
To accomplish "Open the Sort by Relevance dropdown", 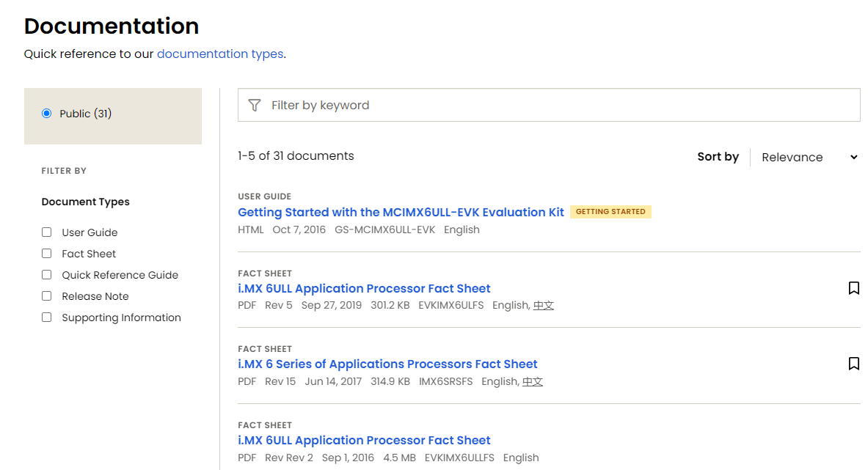I will (x=809, y=157).
